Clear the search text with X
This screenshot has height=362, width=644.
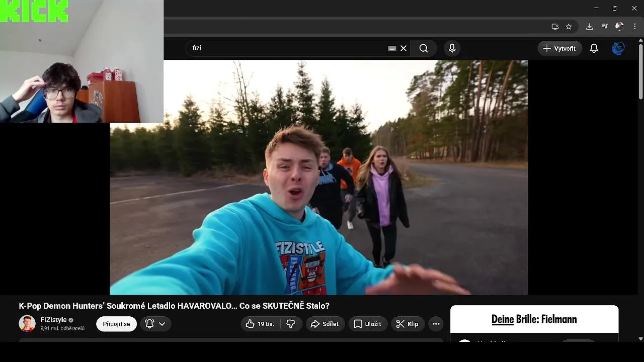pyautogui.click(x=404, y=48)
